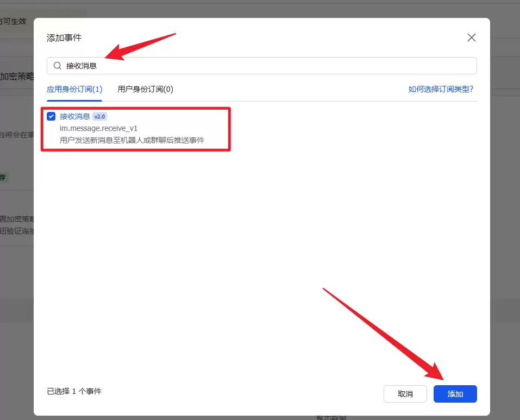Click the 添加事件 dialog title
520x420 pixels.
tap(64, 38)
